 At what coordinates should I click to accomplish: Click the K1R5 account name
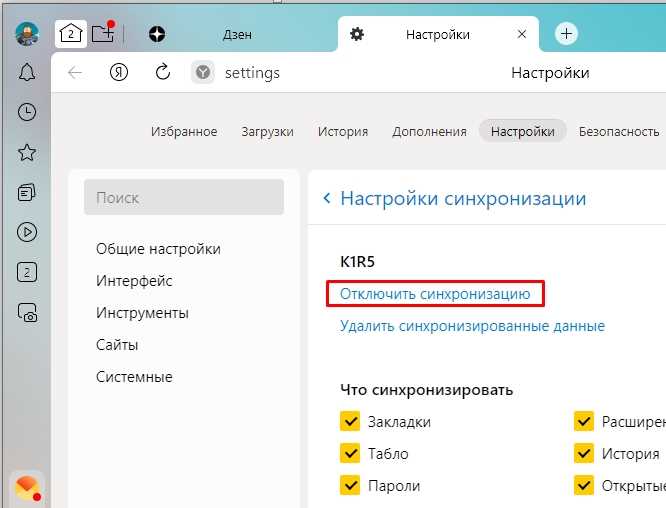(357, 262)
